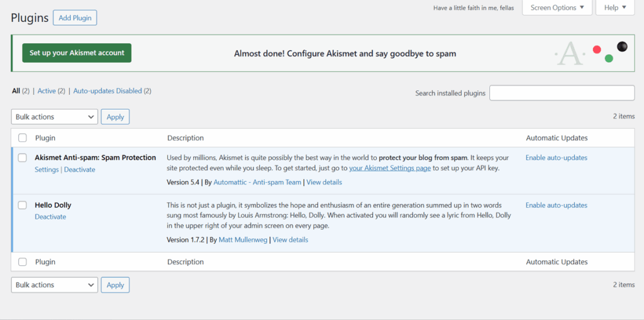Expand the Screen Options panel
Viewport: 644px width, 320px height.
pyautogui.click(x=557, y=8)
